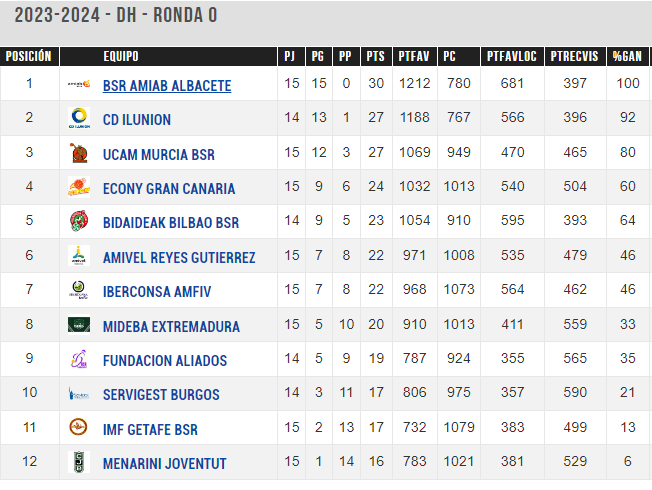Click the Fundacion Aliados purple logo
The width and height of the screenshot is (652, 490).
click(79, 359)
